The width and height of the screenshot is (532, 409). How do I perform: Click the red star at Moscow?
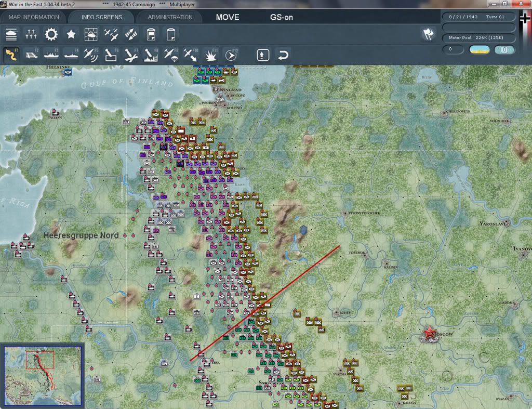(x=429, y=333)
